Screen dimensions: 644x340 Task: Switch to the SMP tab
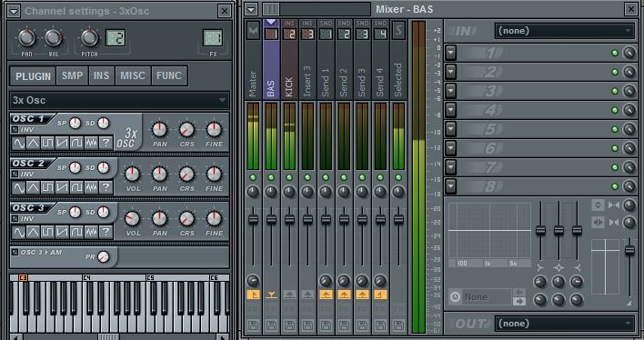[x=72, y=76]
